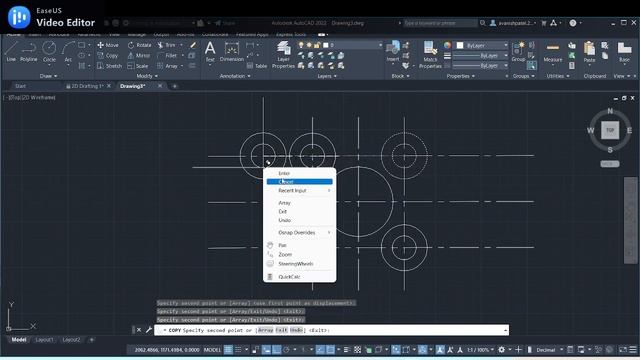Switch to the Model tab
The image size is (640, 360).
(x=19, y=340)
